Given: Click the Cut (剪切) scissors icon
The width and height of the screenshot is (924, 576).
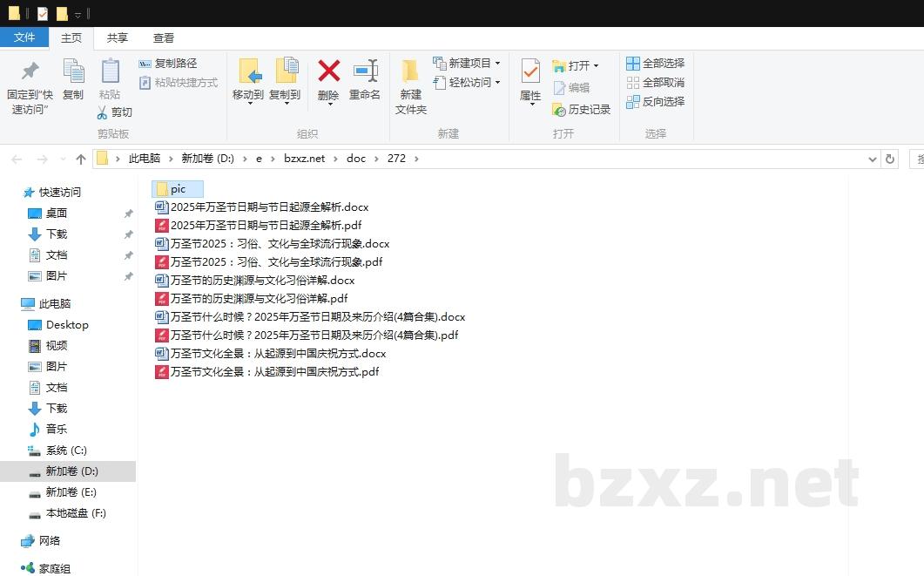Looking at the screenshot, I should pyautogui.click(x=102, y=112).
